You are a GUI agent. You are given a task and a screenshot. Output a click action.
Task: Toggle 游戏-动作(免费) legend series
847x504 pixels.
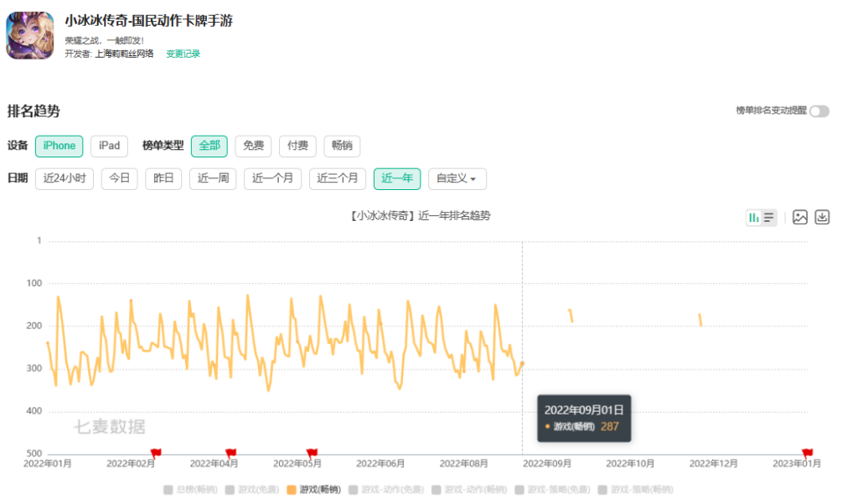click(x=386, y=490)
